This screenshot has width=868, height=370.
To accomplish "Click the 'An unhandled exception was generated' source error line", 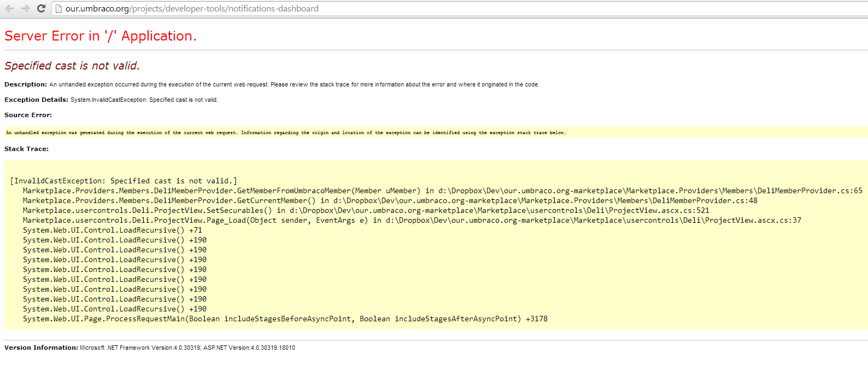I will 286,132.
